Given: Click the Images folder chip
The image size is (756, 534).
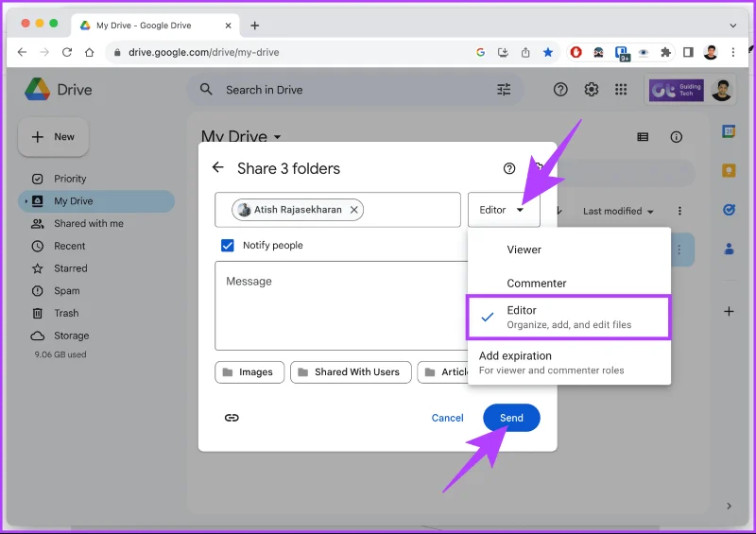Looking at the screenshot, I should pyautogui.click(x=249, y=372).
